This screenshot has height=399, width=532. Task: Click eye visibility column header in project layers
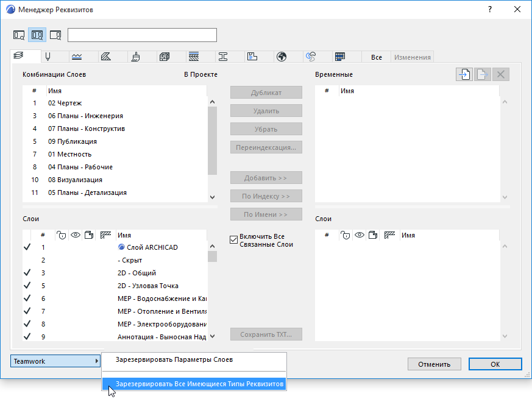pos(76,235)
